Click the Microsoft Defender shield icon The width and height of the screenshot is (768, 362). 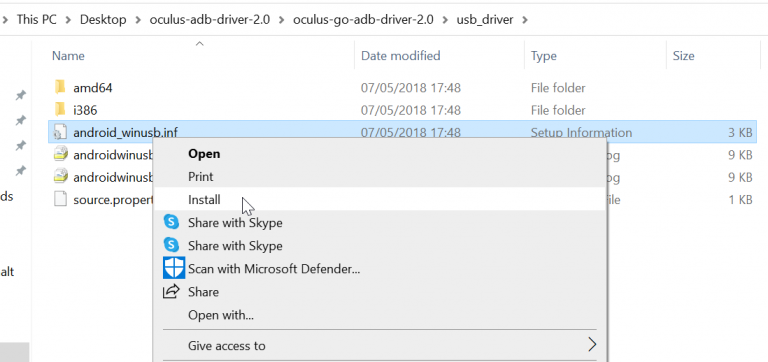[x=173, y=268]
